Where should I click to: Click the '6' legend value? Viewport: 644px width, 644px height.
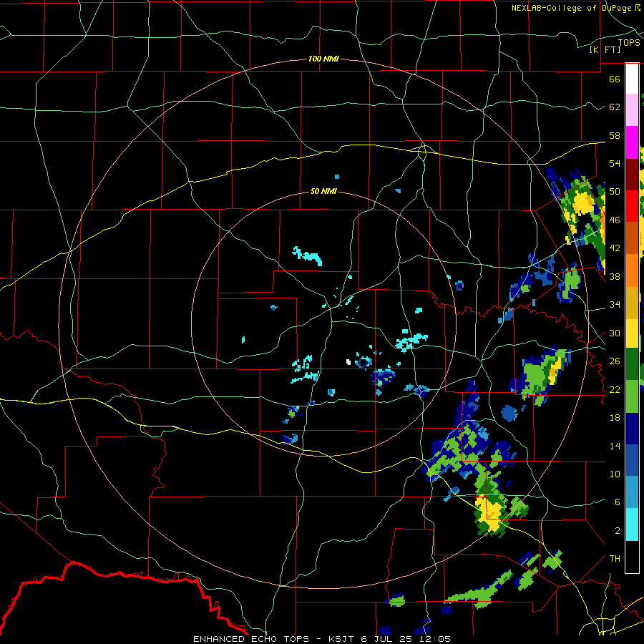coord(618,502)
